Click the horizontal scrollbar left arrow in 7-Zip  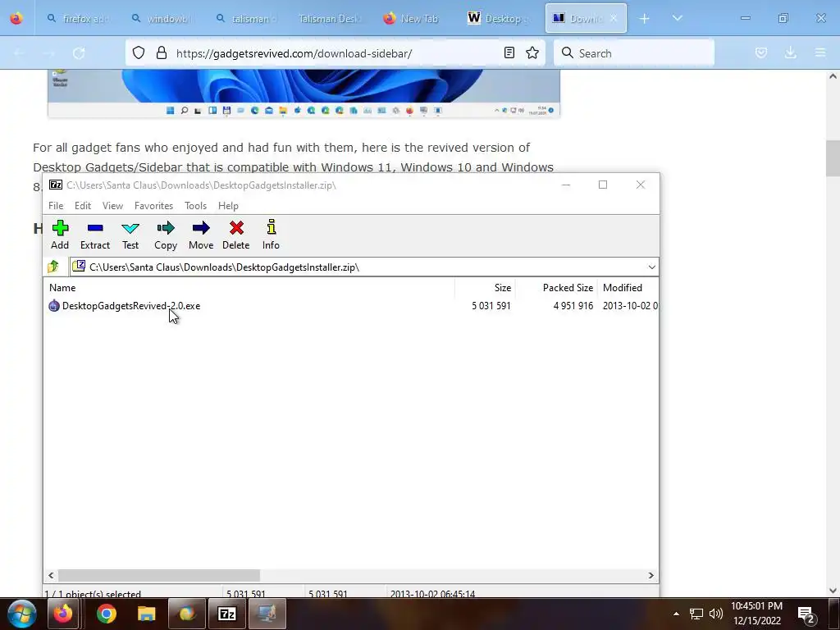[51, 575]
